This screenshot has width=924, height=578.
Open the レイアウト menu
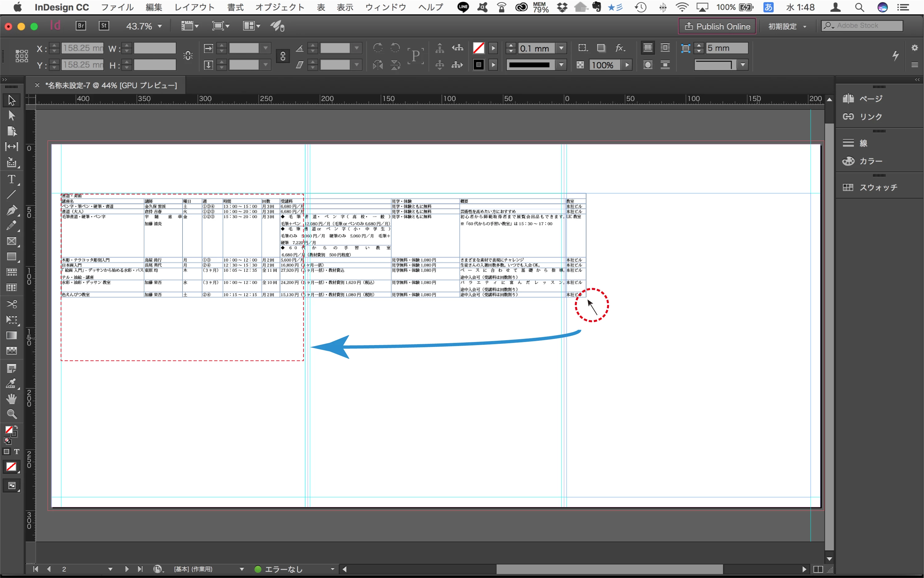194,7
